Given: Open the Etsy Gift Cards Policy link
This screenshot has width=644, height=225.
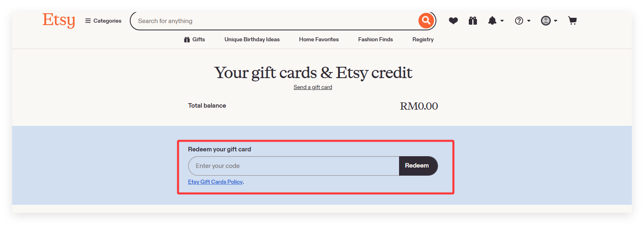Looking at the screenshot, I should 215,182.
